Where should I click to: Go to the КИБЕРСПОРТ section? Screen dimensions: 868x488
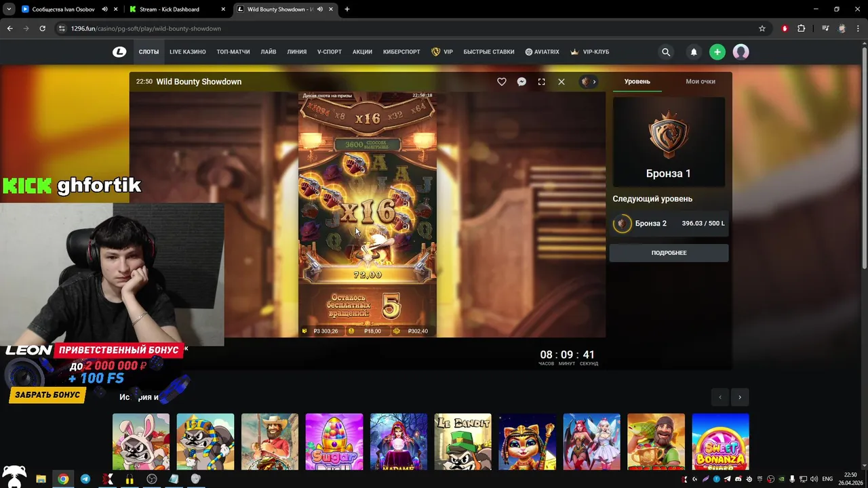point(401,52)
